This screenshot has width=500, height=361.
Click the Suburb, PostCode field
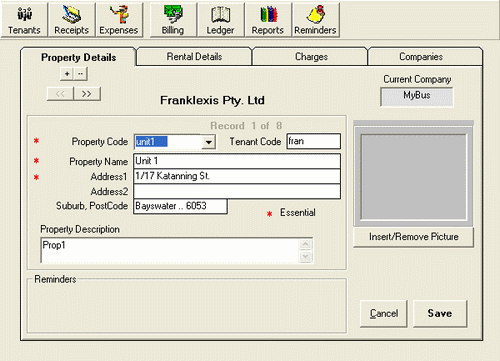click(x=180, y=206)
